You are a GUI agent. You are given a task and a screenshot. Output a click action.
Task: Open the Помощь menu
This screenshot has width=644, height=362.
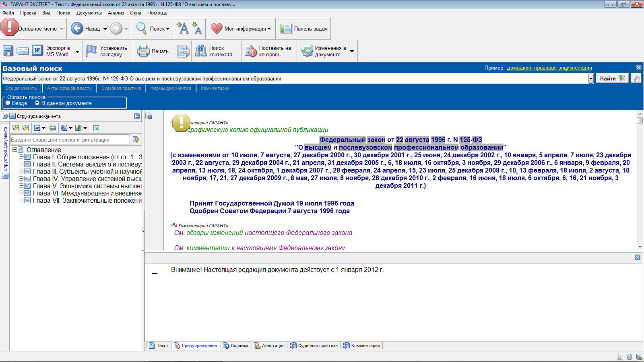pos(157,13)
